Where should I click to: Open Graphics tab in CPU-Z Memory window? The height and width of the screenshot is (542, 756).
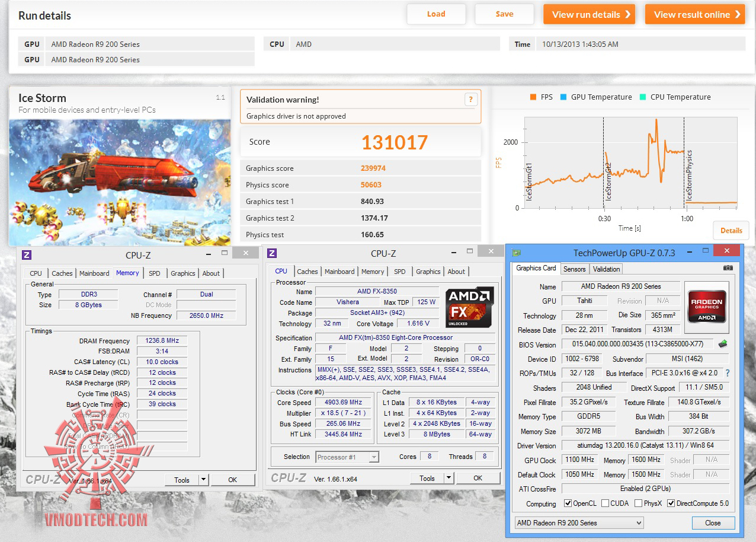182,273
